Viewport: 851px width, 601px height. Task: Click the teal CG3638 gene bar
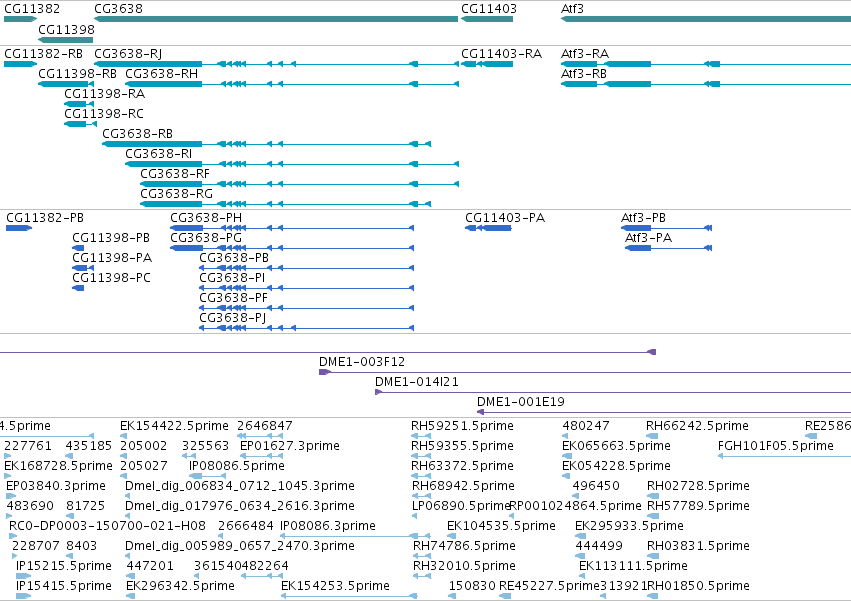point(276,20)
